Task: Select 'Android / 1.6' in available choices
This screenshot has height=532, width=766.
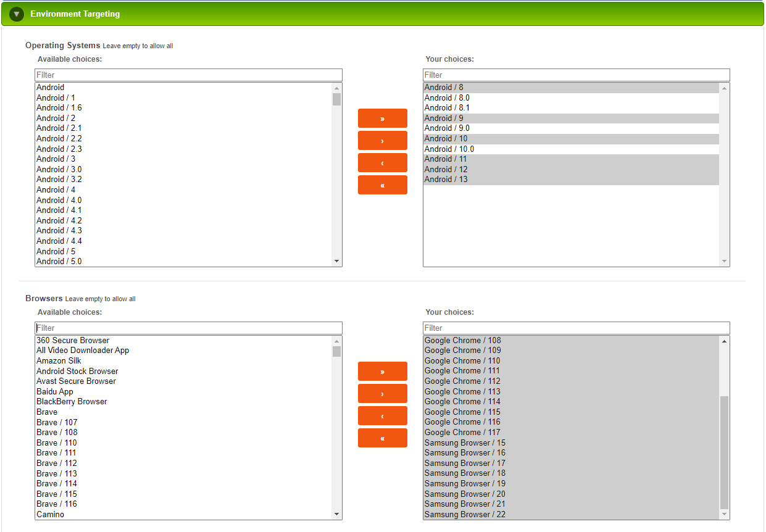Action: pos(183,108)
